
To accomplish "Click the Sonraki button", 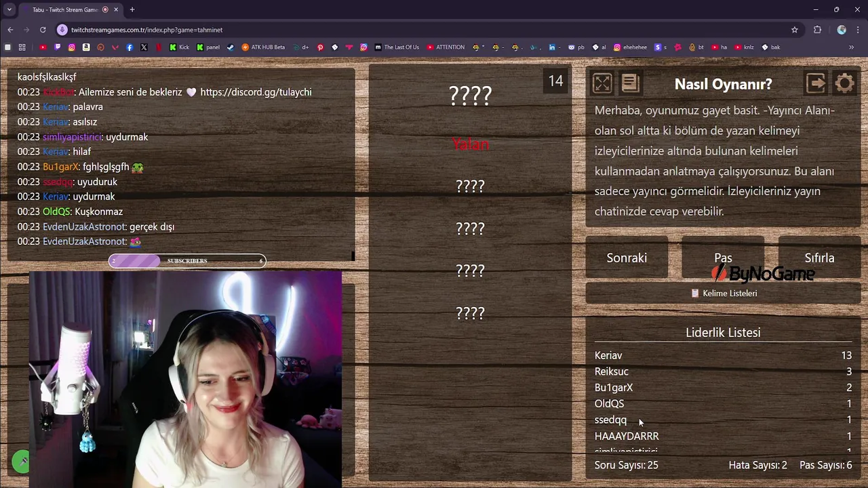I will [627, 258].
